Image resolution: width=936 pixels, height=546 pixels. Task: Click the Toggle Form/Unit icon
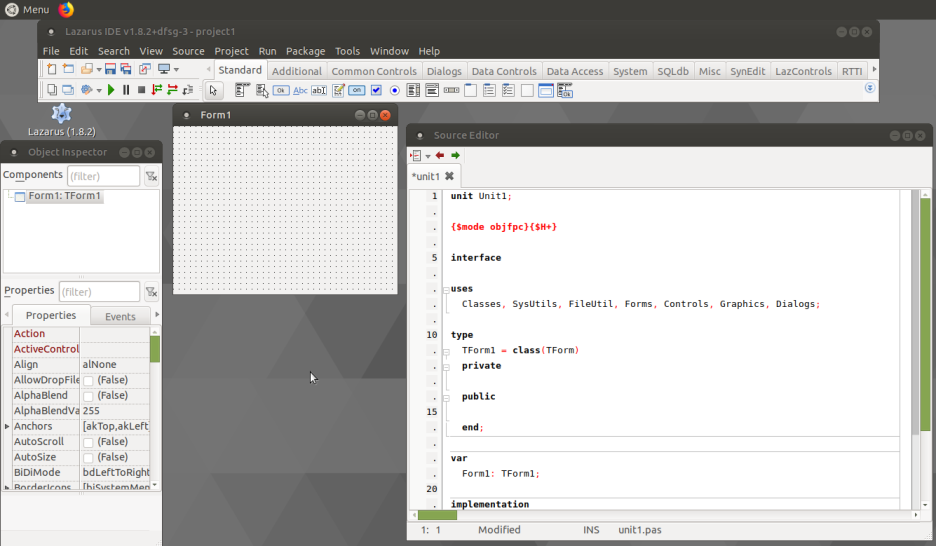point(144,69)
